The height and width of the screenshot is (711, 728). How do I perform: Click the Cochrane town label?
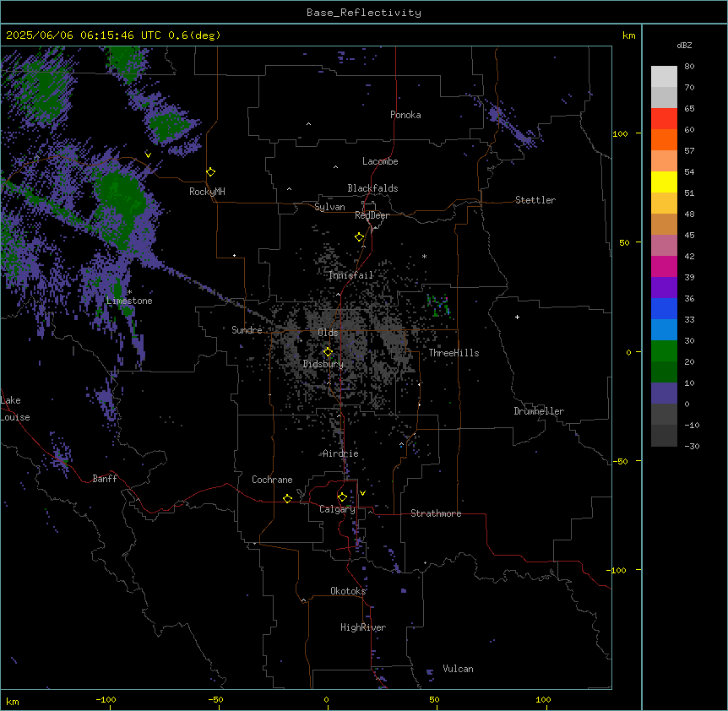(272, 480)
